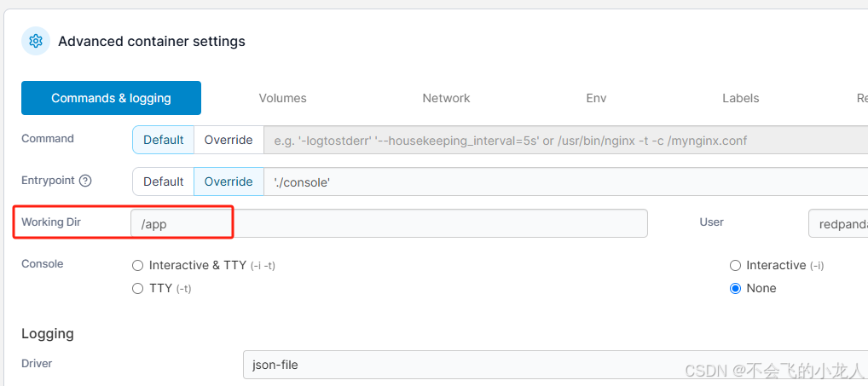The height and width of the screenshot is (386, 868).
Task: Click the User field showing redpanda
Action: (x=838, y=223)
